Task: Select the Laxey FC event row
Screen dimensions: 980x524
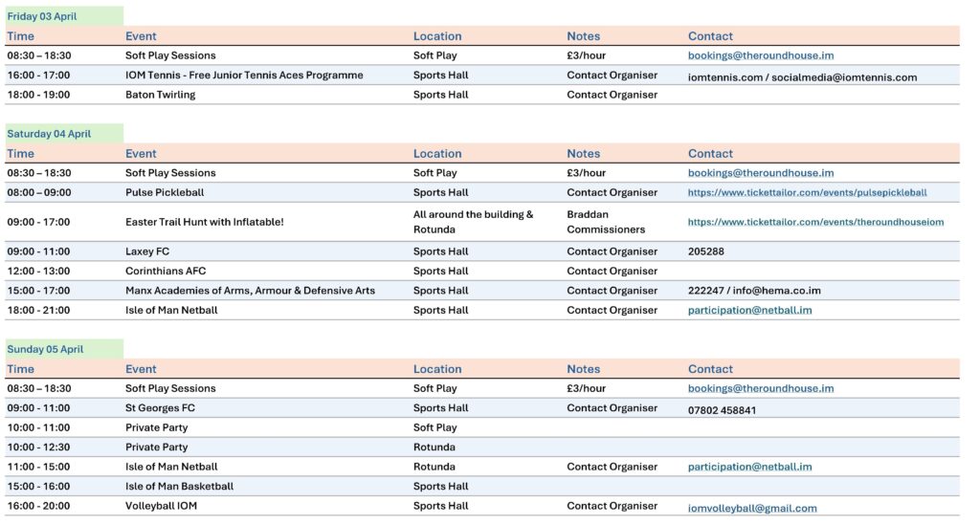Action: tap(148, 251)
